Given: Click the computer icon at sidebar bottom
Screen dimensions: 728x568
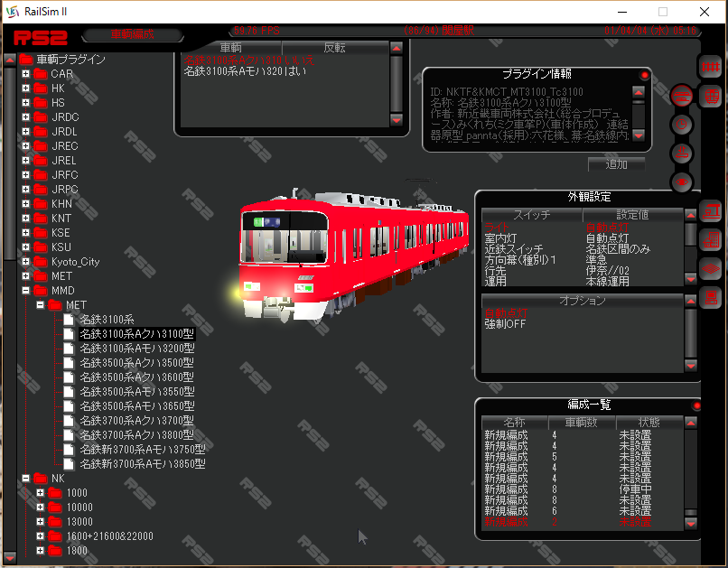Looking at the screenshot, I should tap(711, 296).
